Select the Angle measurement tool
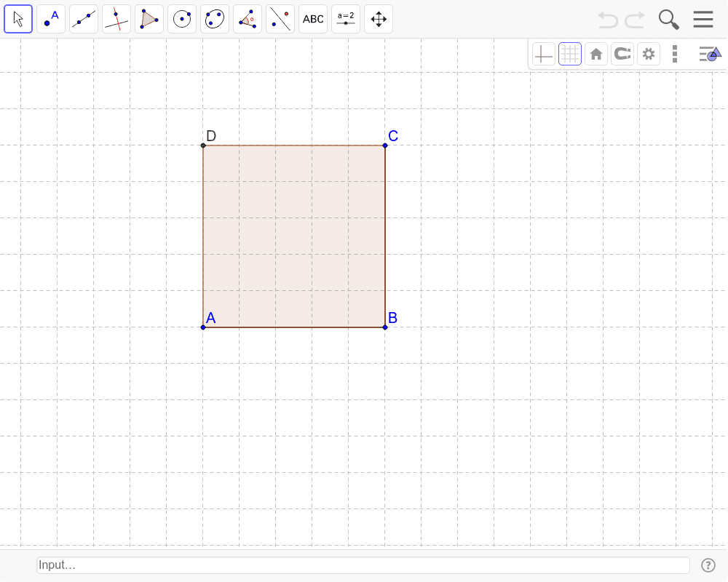 (248, 19)
